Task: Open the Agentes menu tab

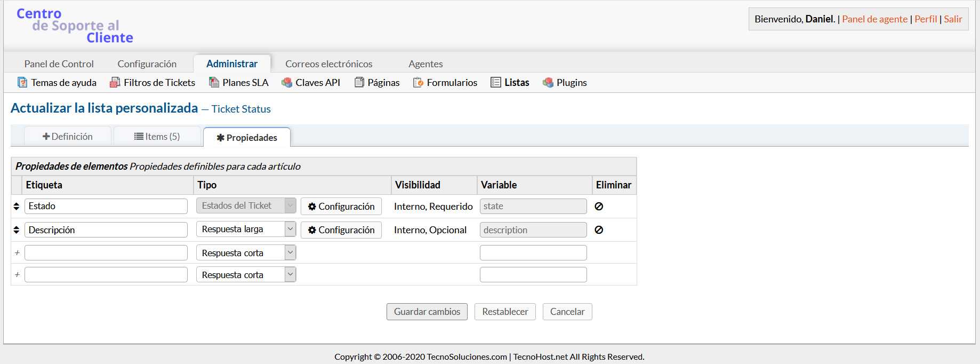Action: point(425,64)
